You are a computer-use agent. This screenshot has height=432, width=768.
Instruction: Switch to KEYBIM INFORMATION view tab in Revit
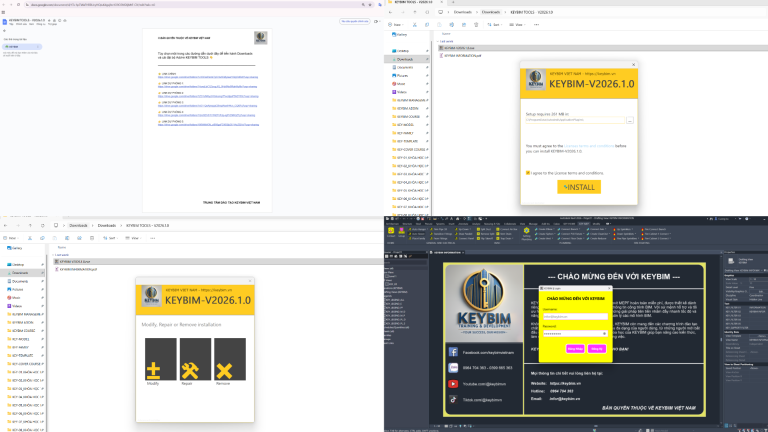click(x=447, y=253)
